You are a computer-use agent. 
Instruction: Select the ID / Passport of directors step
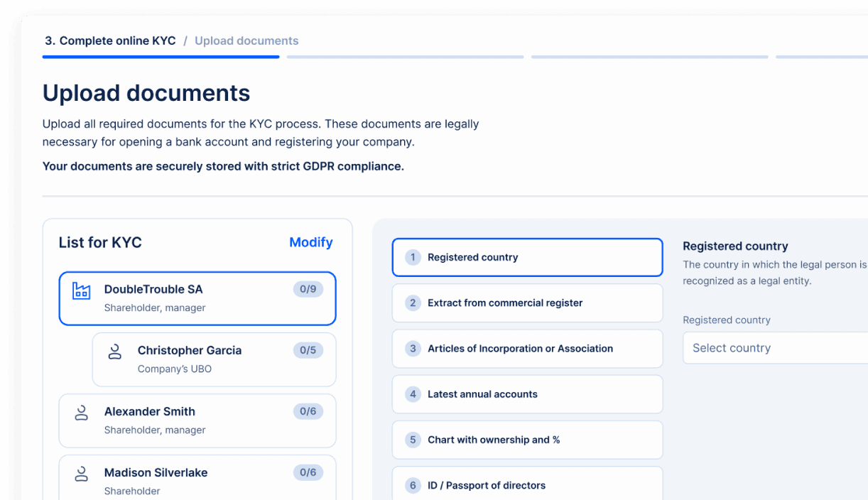coord(527,484)
